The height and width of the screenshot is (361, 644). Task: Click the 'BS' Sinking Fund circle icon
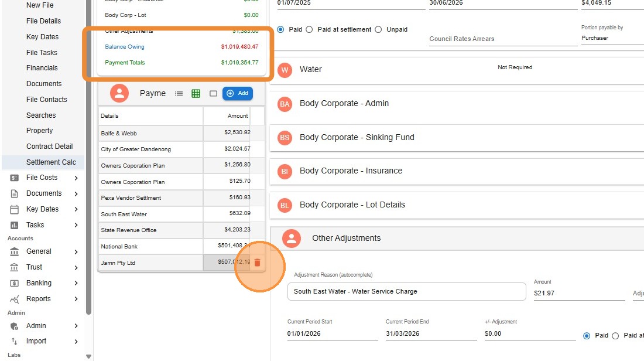pyautogui.click(x=285, y=138)
